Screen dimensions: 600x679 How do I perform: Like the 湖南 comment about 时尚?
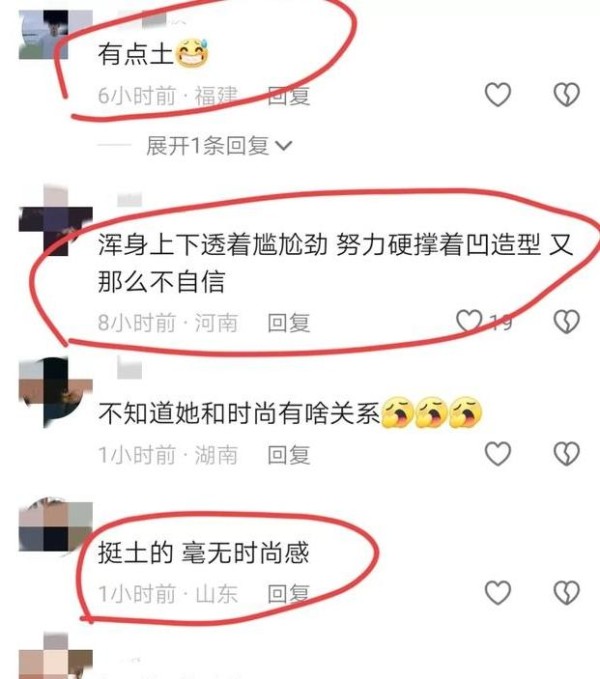point(497,453)
